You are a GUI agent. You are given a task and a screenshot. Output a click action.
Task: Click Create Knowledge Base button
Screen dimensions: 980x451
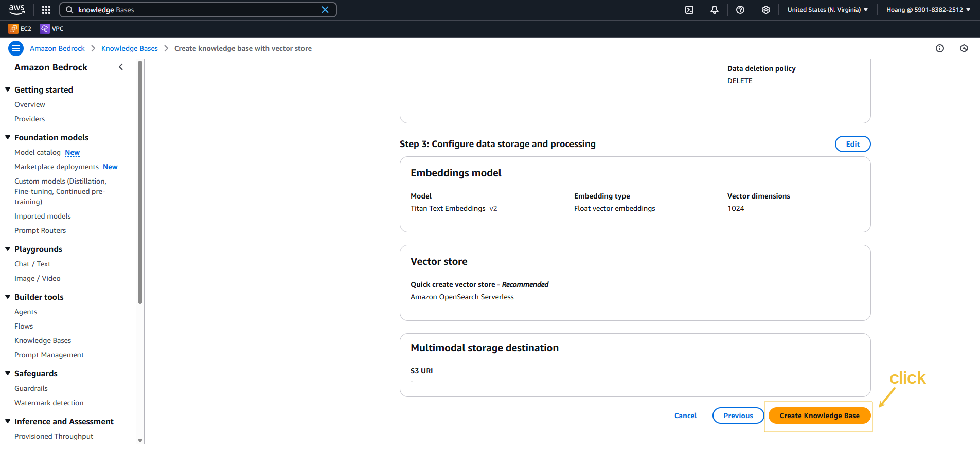tap(819, 416)
